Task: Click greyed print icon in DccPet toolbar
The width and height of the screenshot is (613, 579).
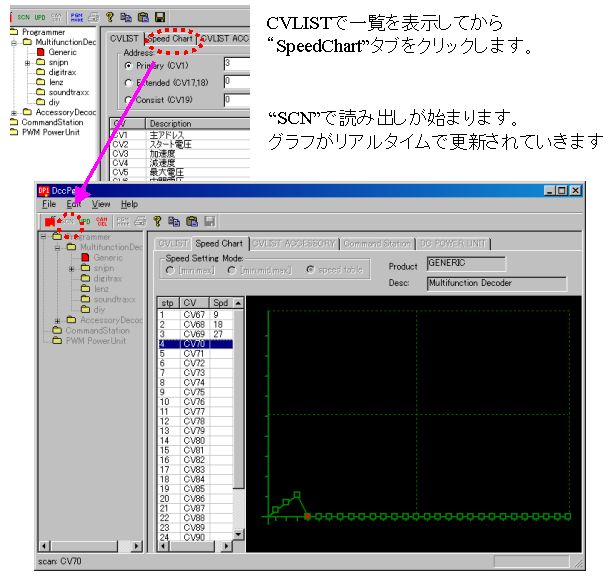Action: click(x=140, y=222)
